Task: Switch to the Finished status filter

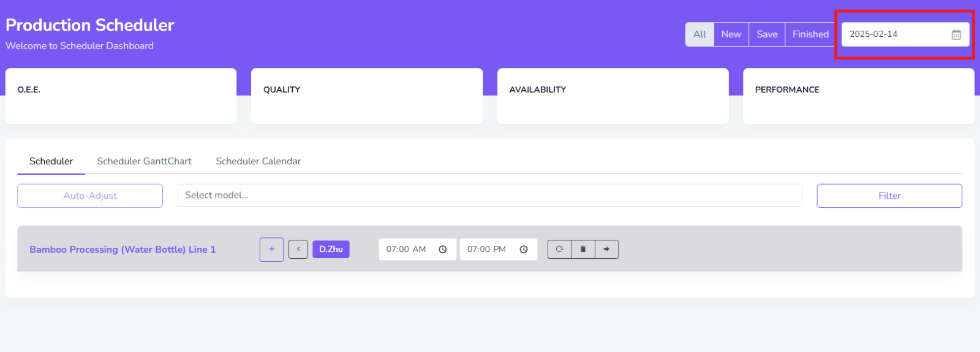Action: 810,34
